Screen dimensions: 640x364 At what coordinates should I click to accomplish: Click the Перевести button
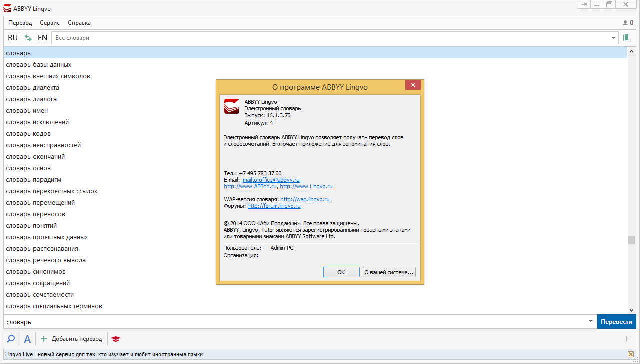point(617,322)
